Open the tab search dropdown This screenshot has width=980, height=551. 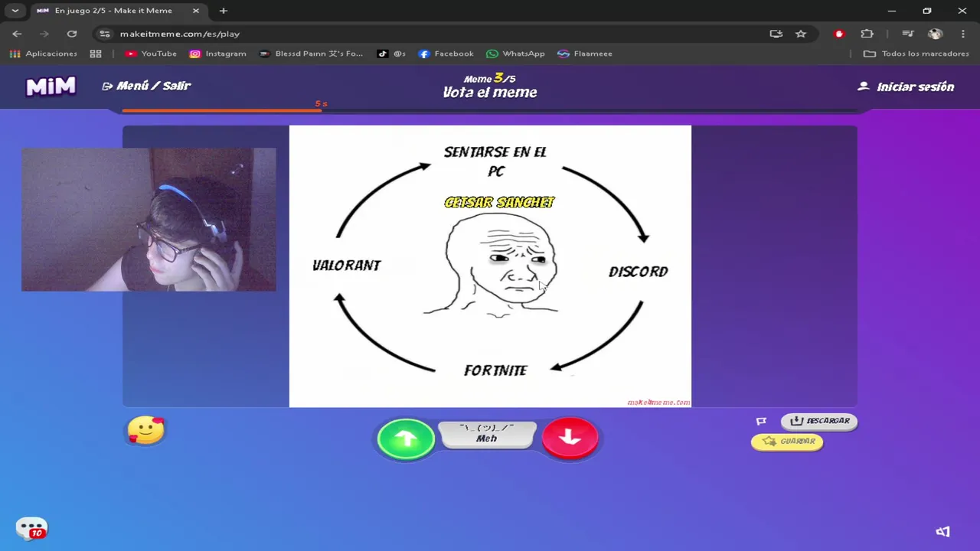tap(15, 11)
